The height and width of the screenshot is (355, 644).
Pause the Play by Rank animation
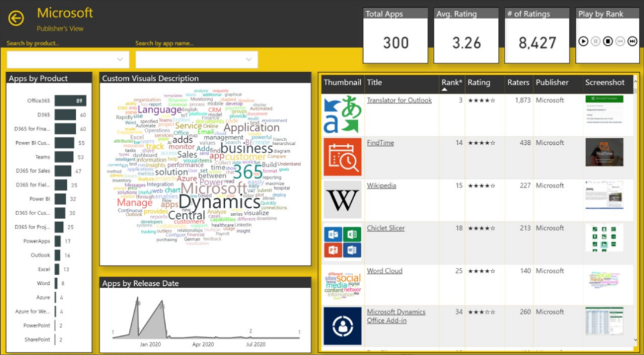coord(596,41)
